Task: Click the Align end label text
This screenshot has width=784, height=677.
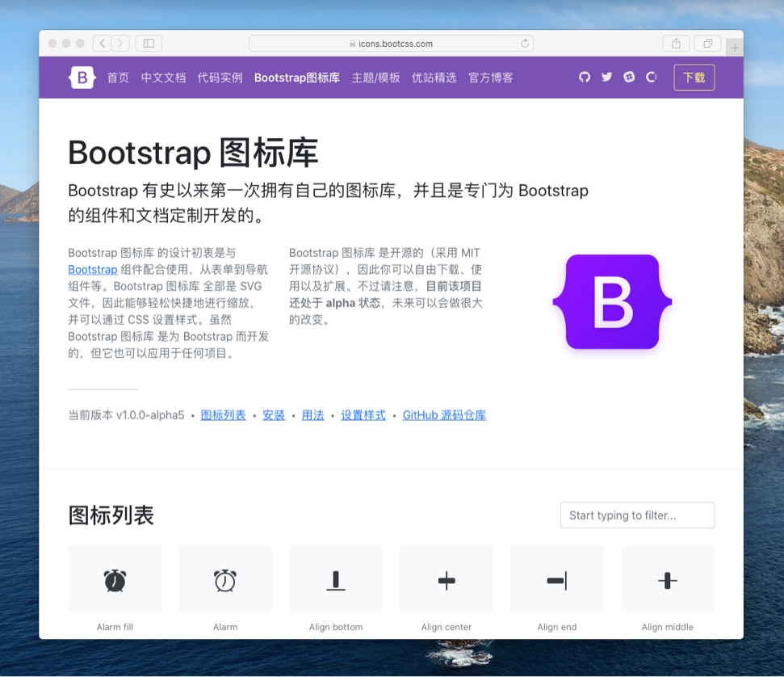Action: [556, 627]
